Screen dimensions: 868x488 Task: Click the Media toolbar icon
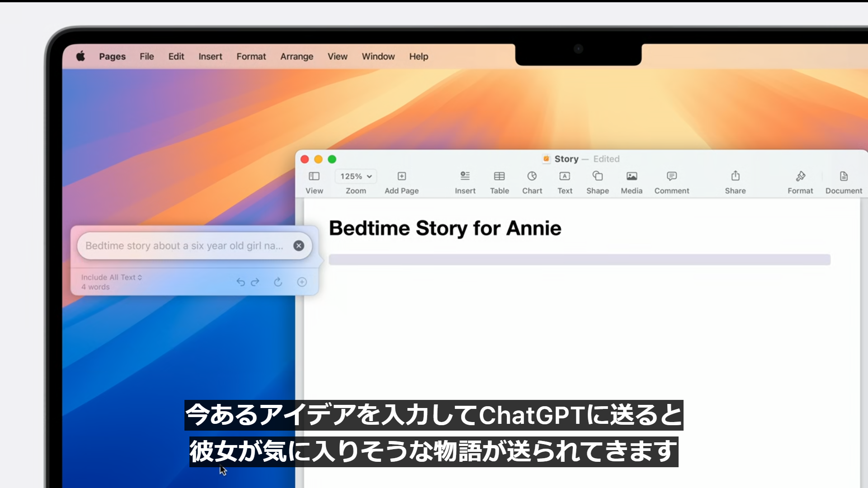[632, 177]
